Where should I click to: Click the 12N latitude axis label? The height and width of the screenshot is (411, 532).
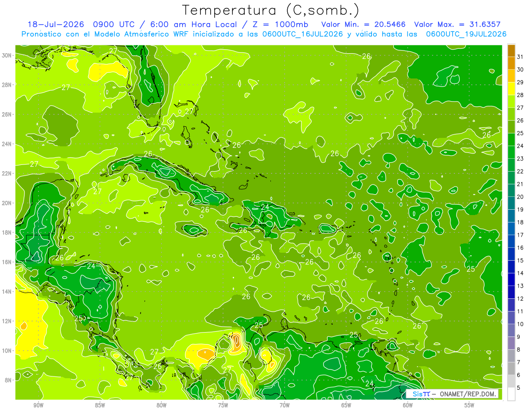pos(7,321)
